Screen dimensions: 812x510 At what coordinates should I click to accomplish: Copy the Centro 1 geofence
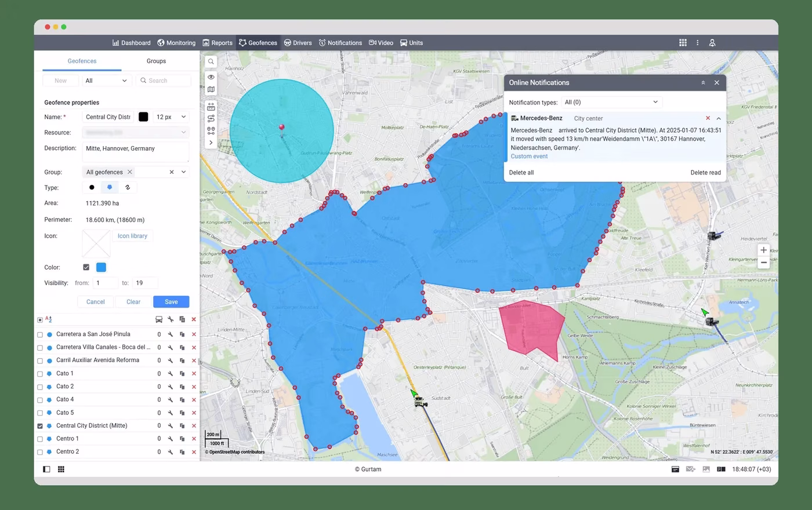(x=182, y=439)
